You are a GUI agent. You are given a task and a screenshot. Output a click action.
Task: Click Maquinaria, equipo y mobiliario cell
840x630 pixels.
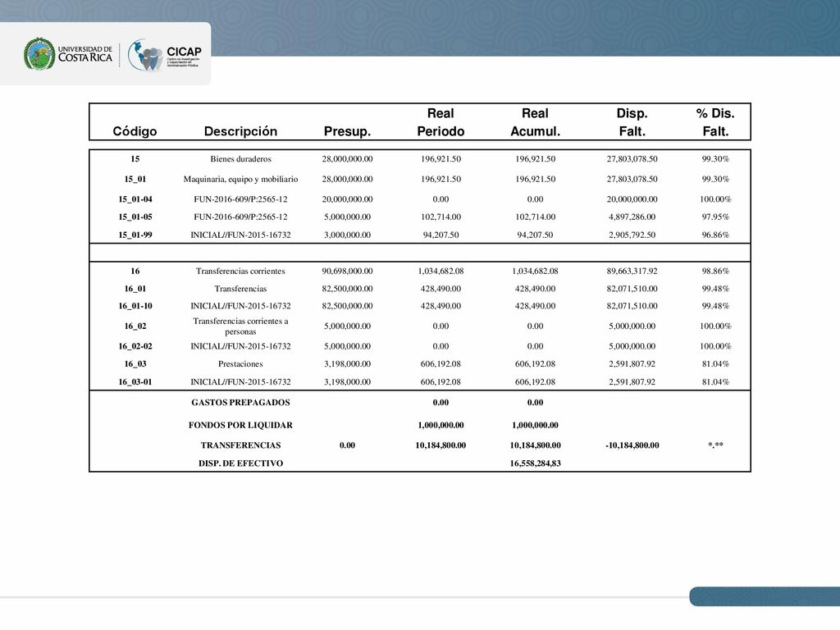tap(240, 179)
